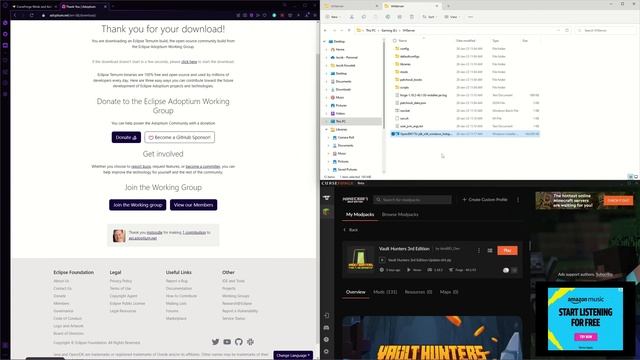Open the See more ellipsis in File Explorer

tap(471, 17)
